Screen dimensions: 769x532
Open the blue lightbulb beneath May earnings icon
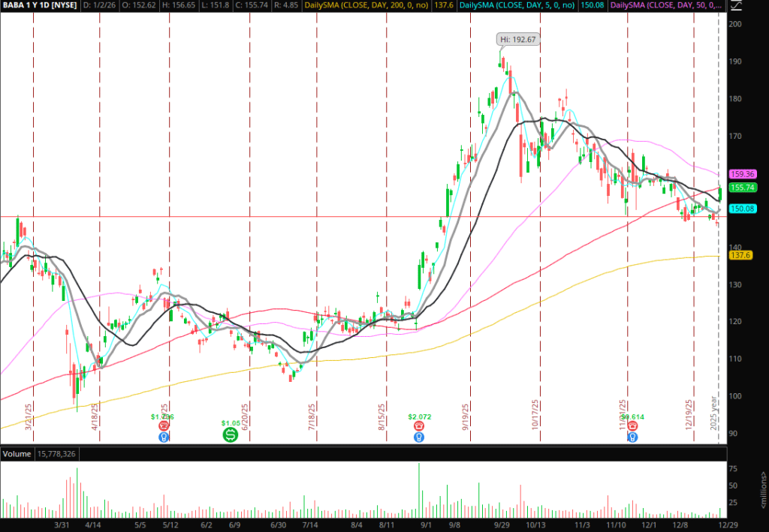click(163, 437)
